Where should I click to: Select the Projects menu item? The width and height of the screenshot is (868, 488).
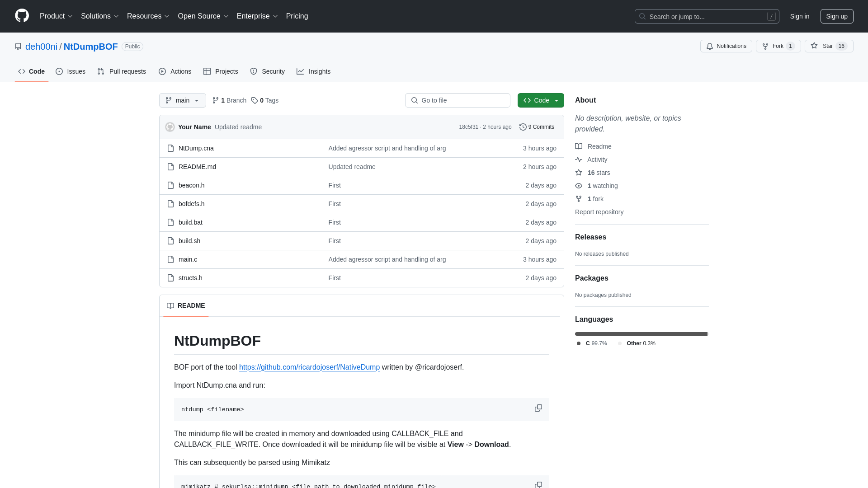[221, 71]
